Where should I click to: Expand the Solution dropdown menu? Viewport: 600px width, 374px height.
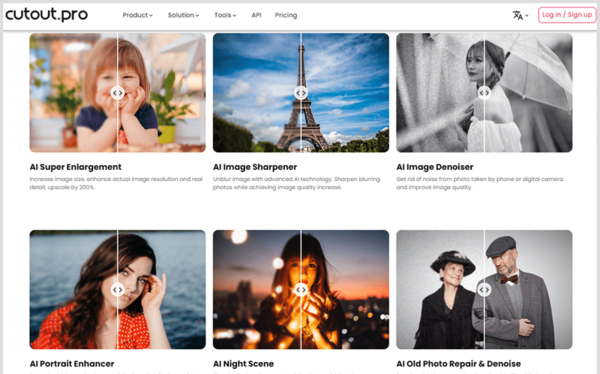click(183, 15)
